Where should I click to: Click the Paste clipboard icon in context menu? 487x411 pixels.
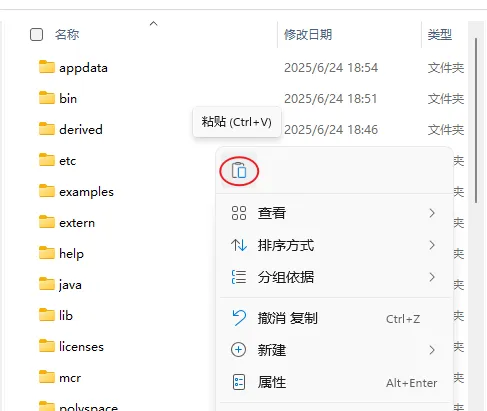click(x=239, y=170)
